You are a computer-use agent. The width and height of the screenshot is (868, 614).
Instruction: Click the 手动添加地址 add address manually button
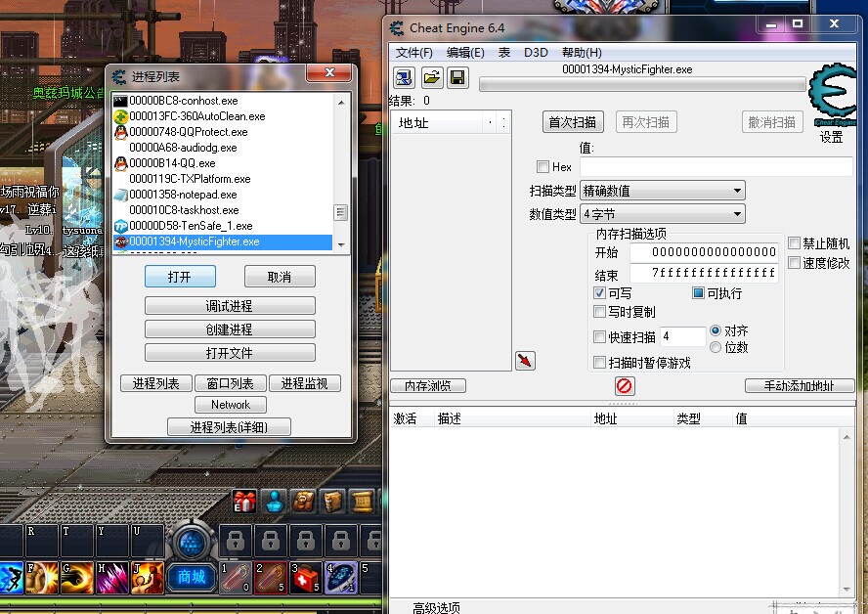click(800, 386)
